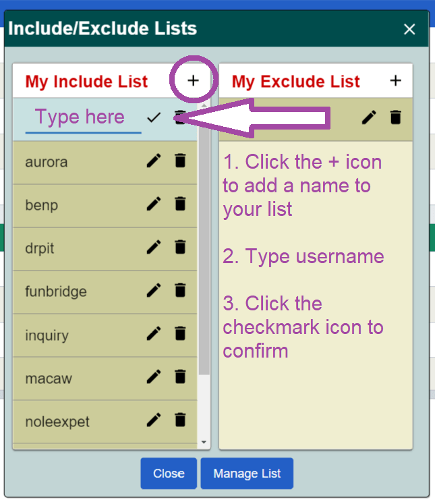This screenshot has height=504, width=435.
Task: Edit the aurora entry with pencil icon
Action: (x=154, y=161)
